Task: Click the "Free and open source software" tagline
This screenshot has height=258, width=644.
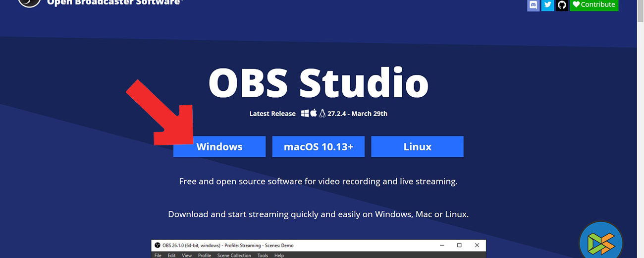Action: point(319,182)
